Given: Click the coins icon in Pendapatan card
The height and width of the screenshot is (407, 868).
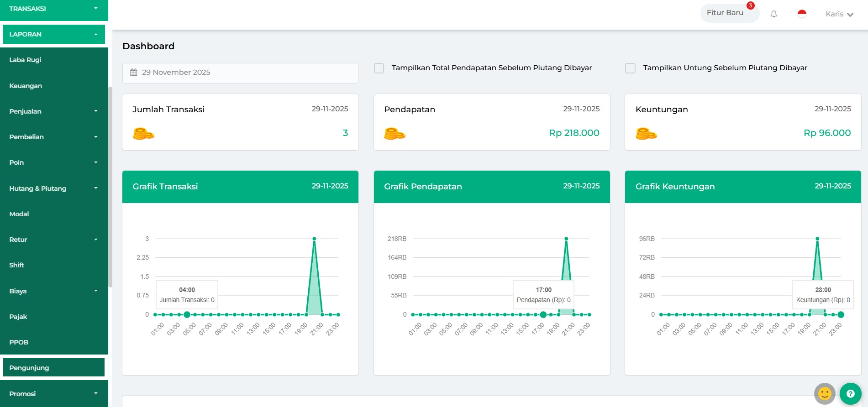Looking at the screenshot, I should [395, 134].
